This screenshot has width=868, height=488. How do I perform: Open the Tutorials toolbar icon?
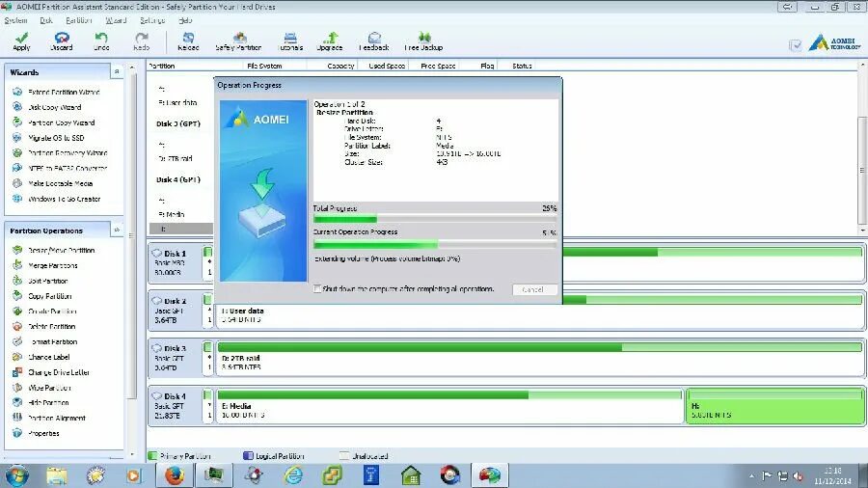(x=290, y=41)
